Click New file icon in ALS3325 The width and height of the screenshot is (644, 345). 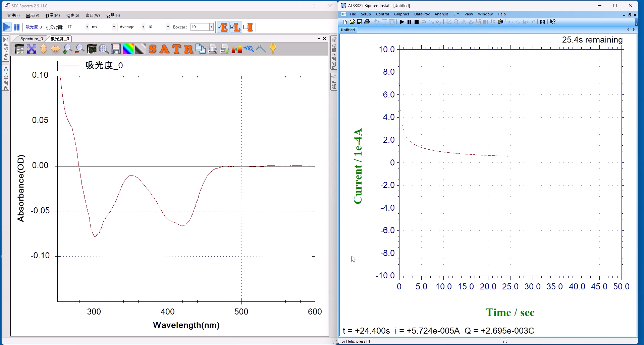click(345, 22)
